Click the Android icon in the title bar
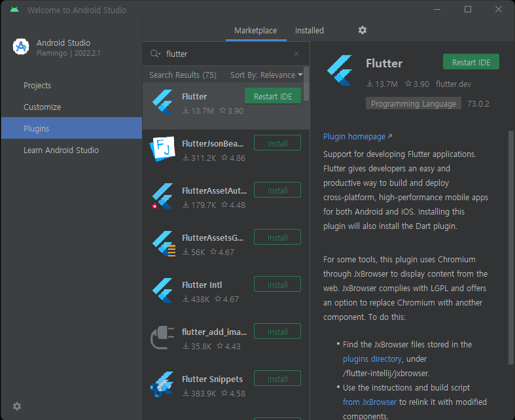The image size is (515, 420). [x=14, y=10]
